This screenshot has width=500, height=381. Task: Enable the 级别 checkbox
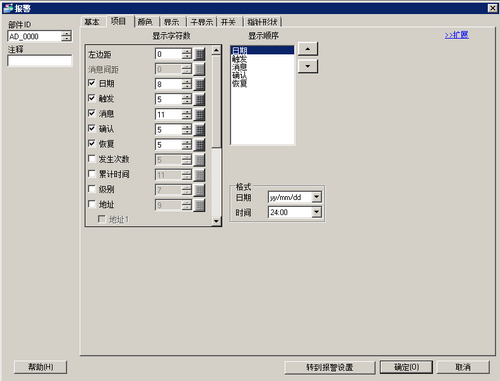pos(92,189)
